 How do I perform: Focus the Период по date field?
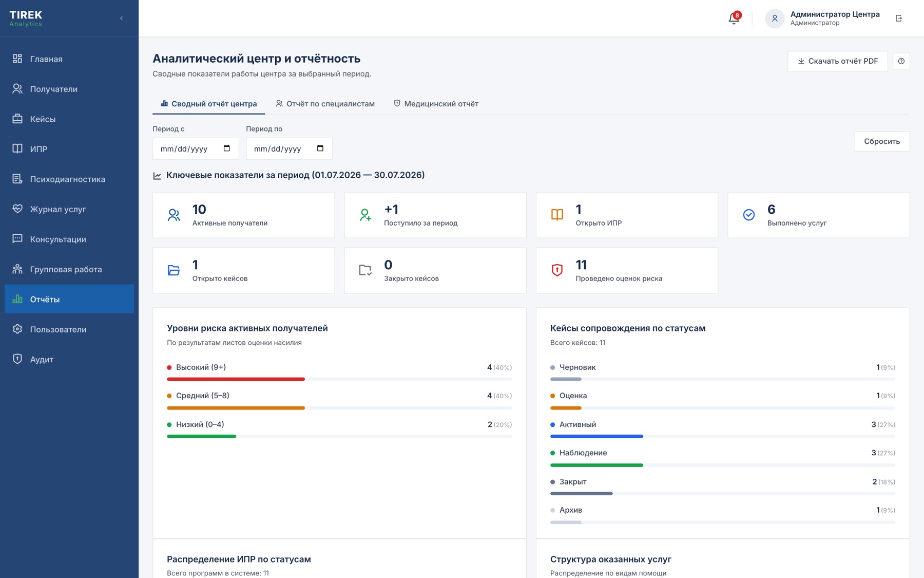pyautogui.click(x=289, y=148)
